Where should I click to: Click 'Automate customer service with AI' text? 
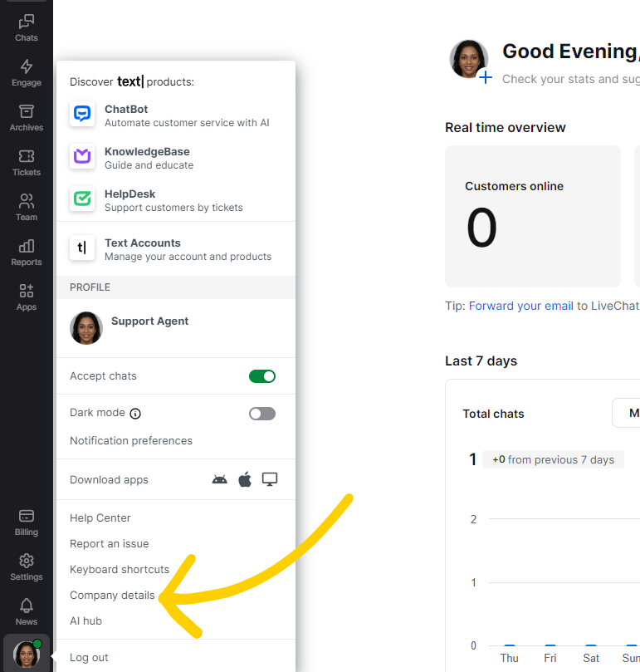pyautogui.click(x=187, y=123)
